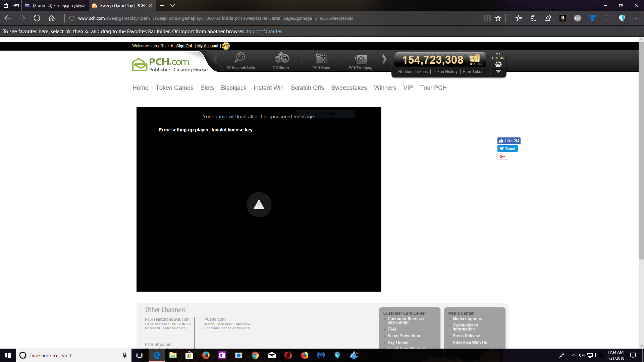Open the browser Settings and more menu
Image resolution: width=644 pixels, height=362 pixels.
(636, 18)
